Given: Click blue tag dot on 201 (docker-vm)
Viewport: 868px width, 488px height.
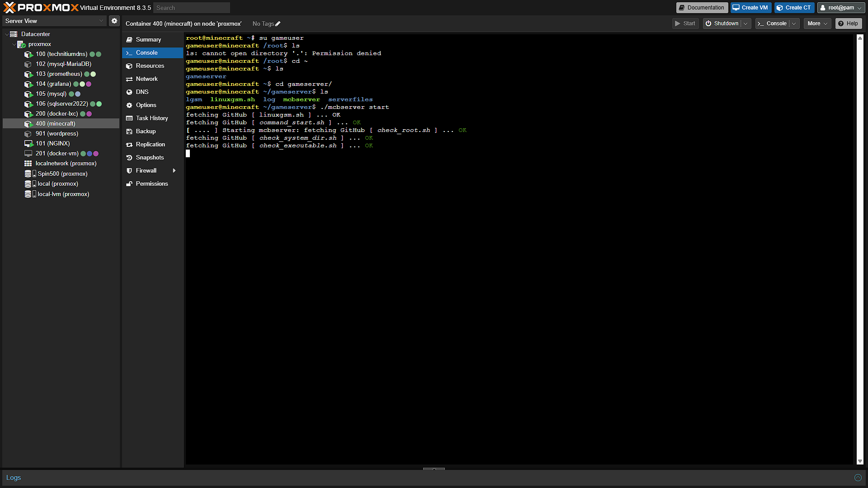Looking at the screenshot, I should 90,154.
